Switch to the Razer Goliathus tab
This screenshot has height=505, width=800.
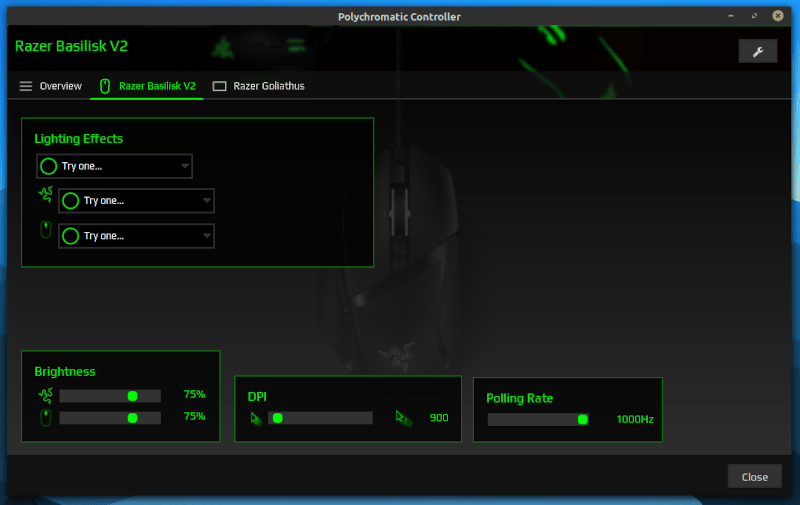pyautogui.click(x=259, y=86)
